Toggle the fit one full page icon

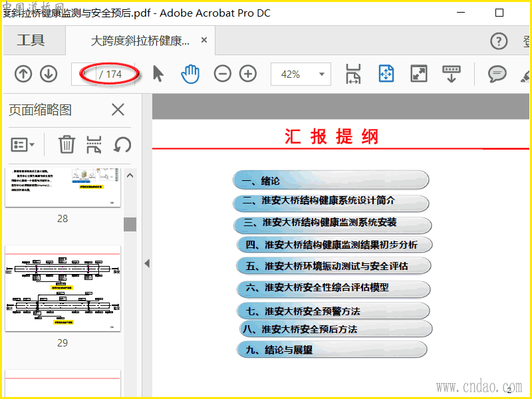[x=386, y=74]
